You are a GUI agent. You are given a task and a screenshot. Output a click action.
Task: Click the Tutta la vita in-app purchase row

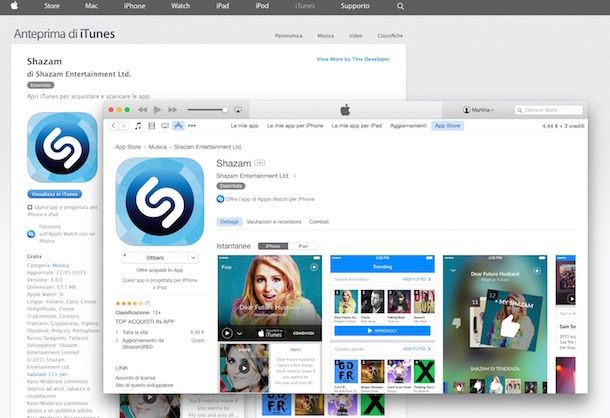click(x=160, y=332)
